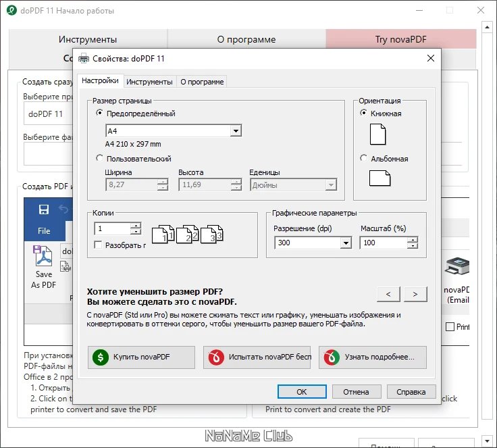Enable the Разобрать collate checkbox
Viewport: 497px width, 448px height.
coord(99,245)
